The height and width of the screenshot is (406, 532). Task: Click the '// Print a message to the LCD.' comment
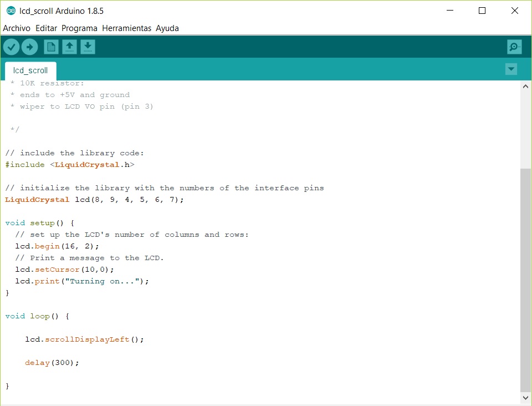tap(89, 258)
